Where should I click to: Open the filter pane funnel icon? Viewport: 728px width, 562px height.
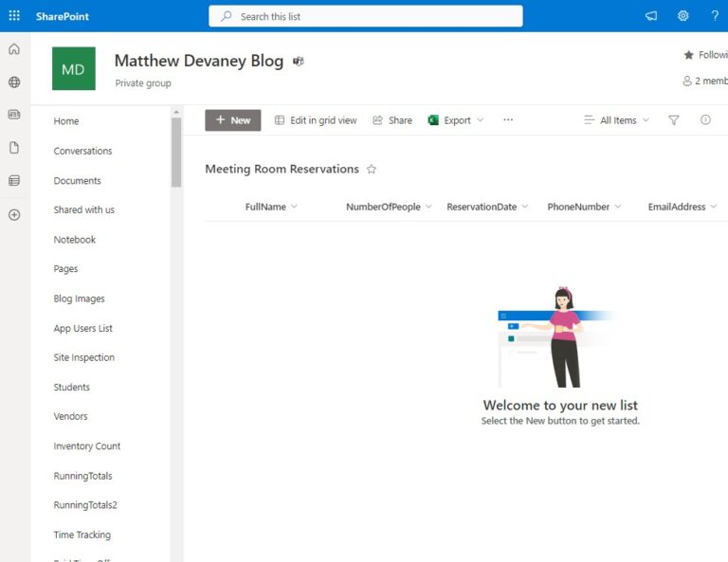pos(674,120)
